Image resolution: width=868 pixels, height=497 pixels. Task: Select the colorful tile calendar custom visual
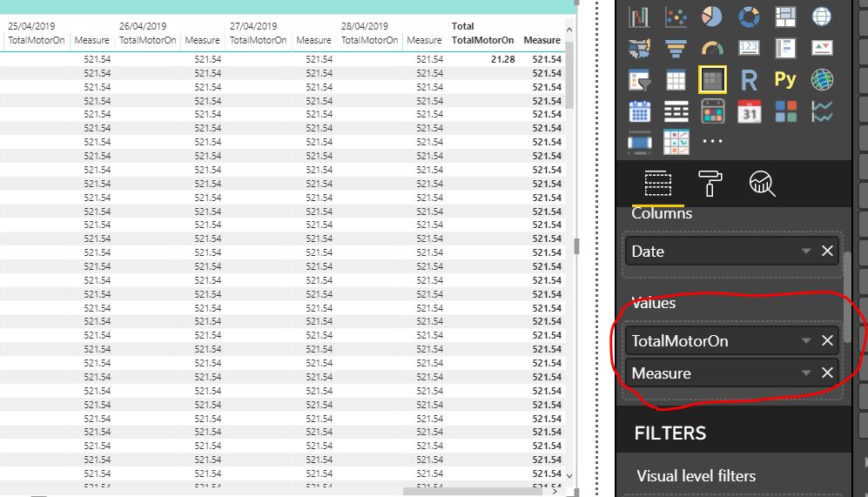(712, 111)
